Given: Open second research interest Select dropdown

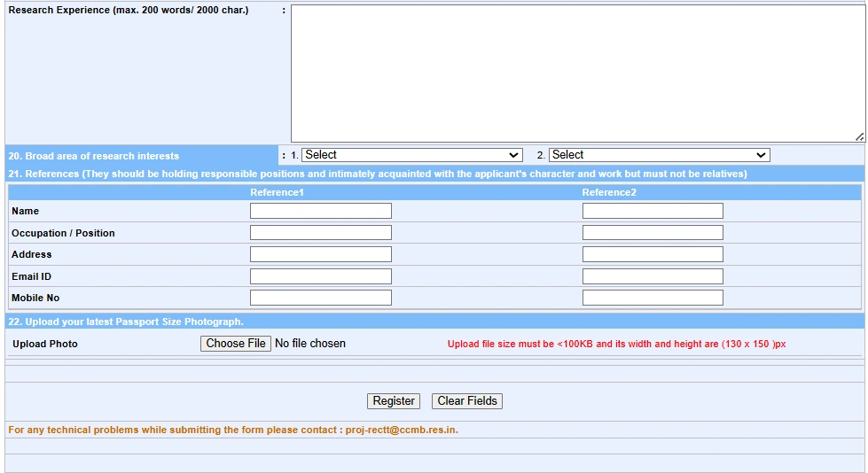Looking at the screenshot, I should (659, 155).
